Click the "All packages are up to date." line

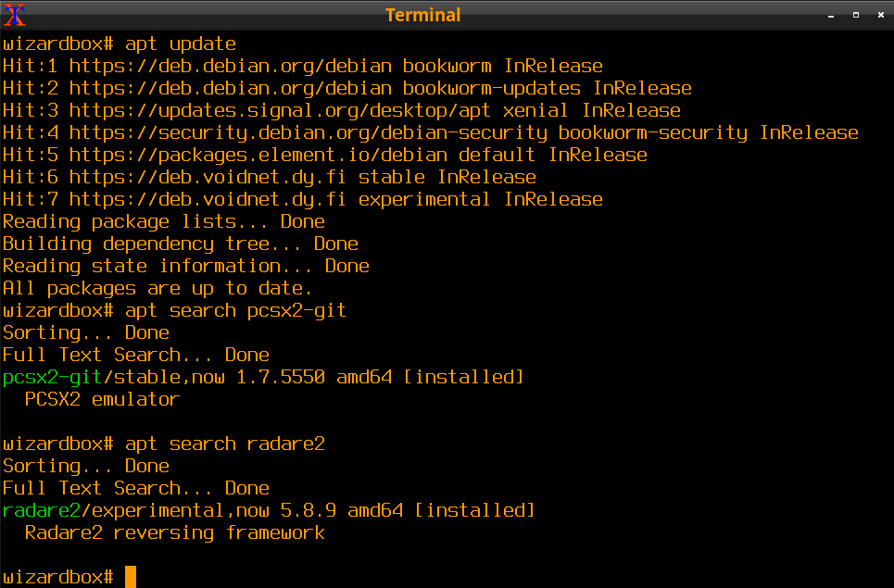(158, 288)
